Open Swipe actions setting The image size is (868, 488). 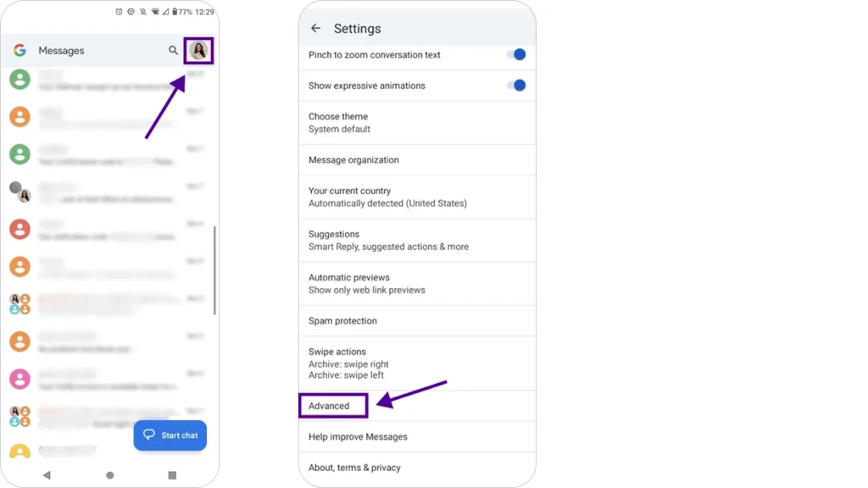point(417,363)
